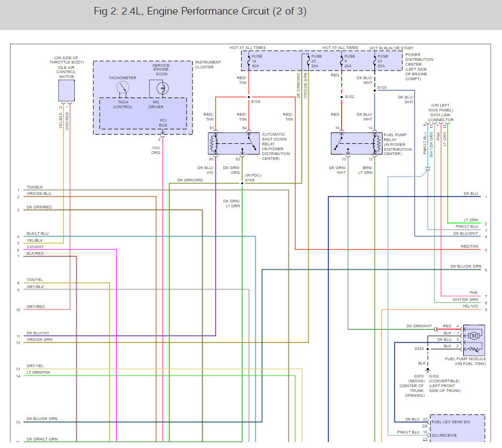The width and height of the screenshot is (502, 448).
Task: Click the VIO/ORG wire label
Action: tap(156, 150)
